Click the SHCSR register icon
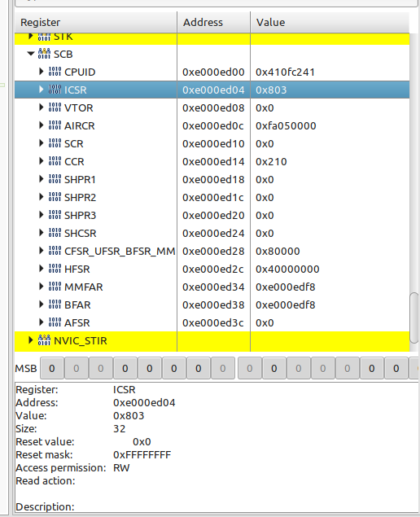The image size is (420, 517). (x=55, y=233)
